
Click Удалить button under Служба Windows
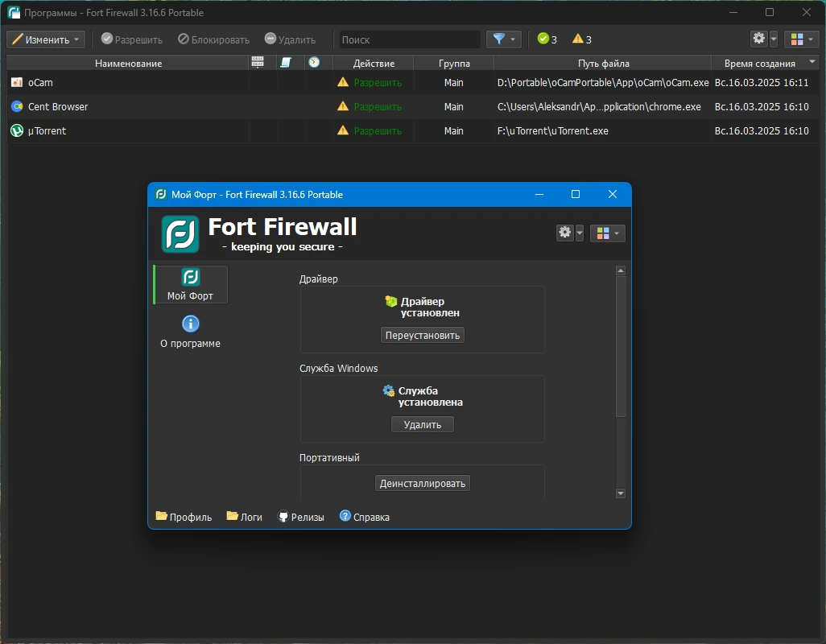coord(423,424)
